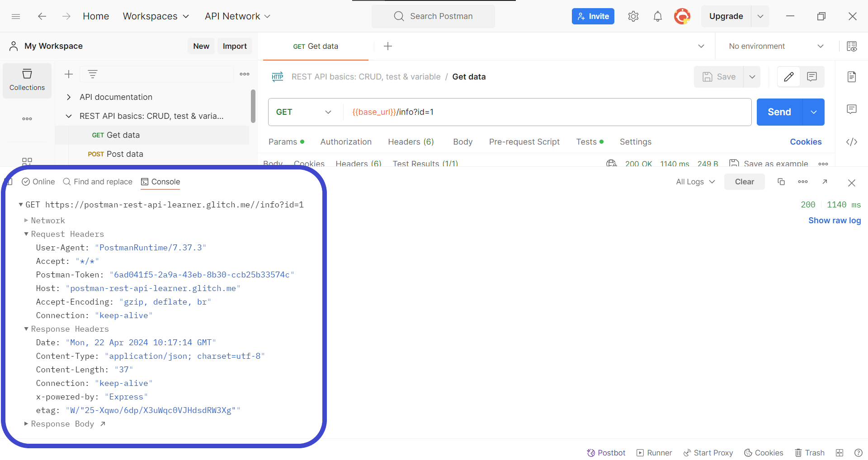The height and width of the screenshot is (460, 868).
Task: Click the Invite button
Action: pos(593,16)
